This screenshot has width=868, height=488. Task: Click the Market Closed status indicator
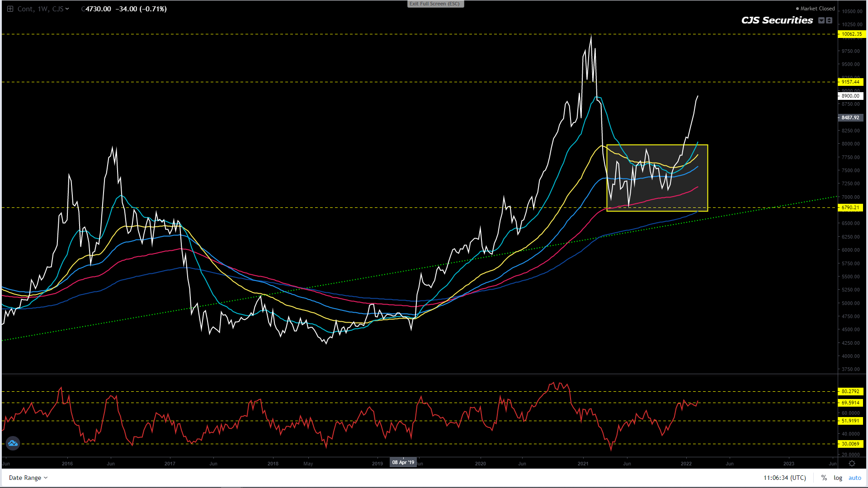tap(815, 9)
